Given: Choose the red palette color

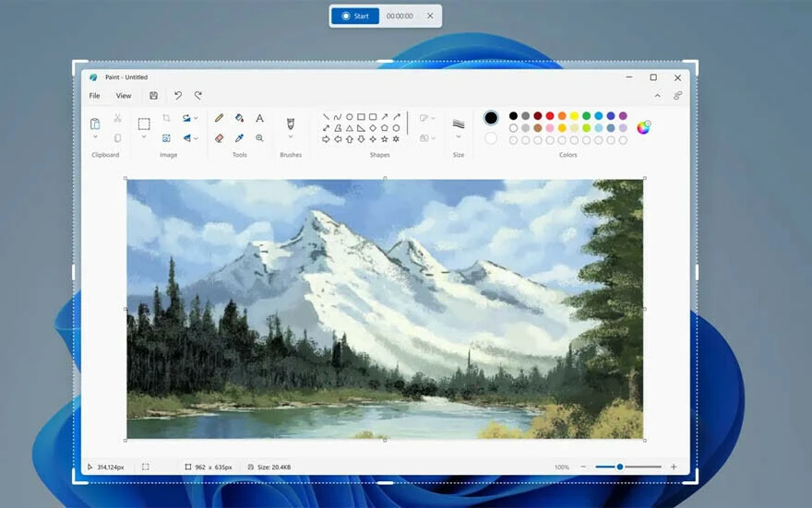Looking at the screenshot, I should pos(550,116).
